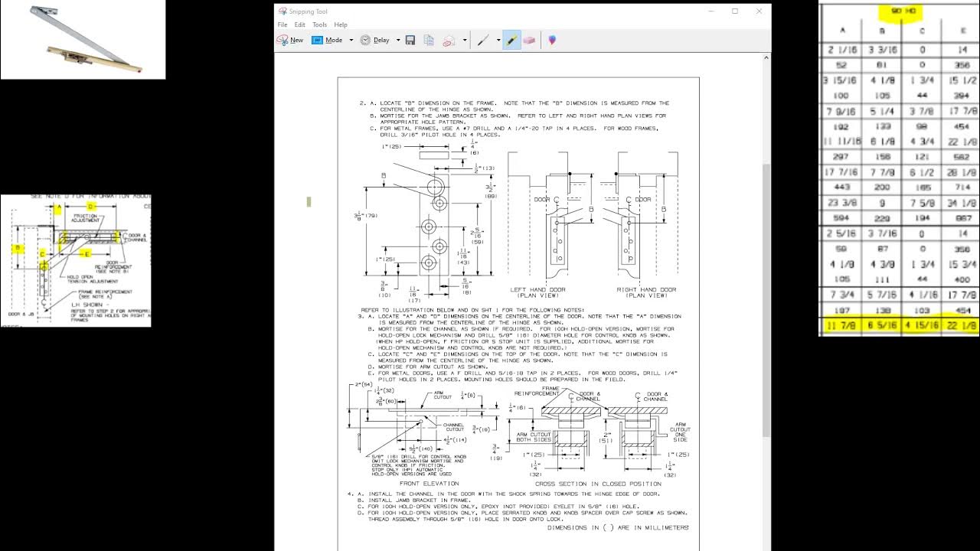980x551 pixels.
Task: Open the Edit menu
Action: click(300, 24)
